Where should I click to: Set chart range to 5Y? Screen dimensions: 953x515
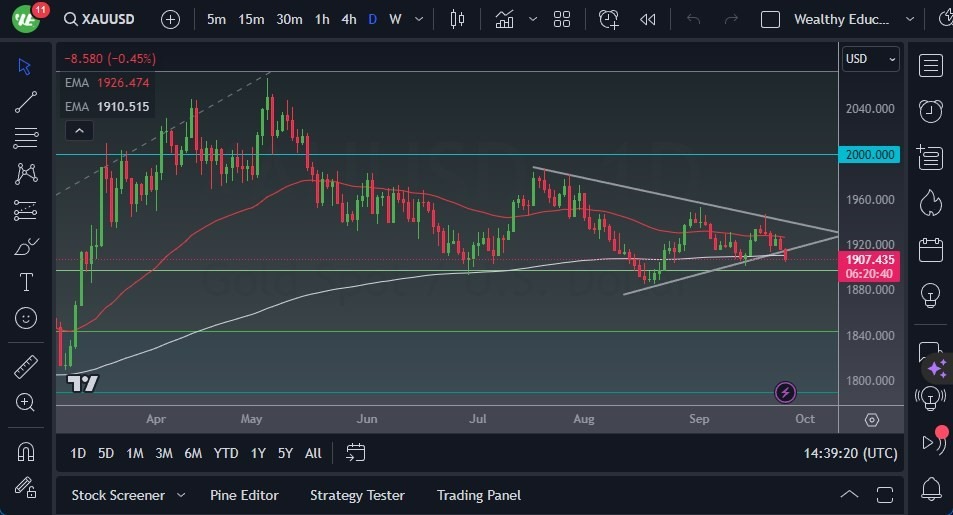[x=285, y=453]
